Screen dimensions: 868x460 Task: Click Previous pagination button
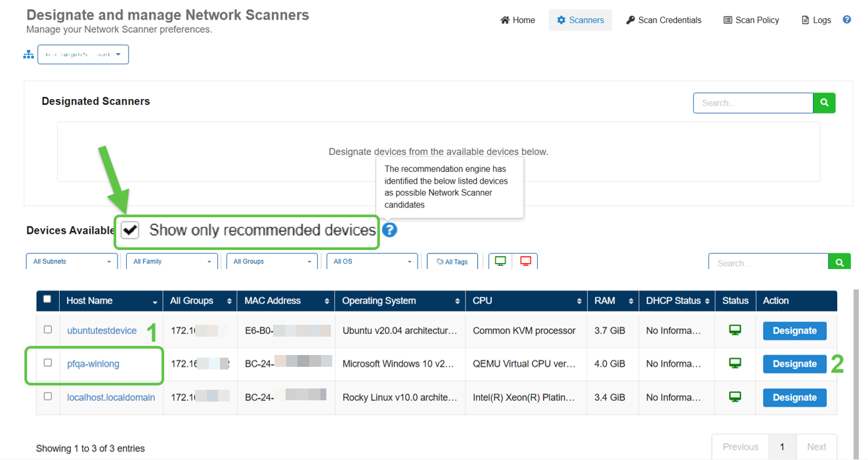coord(741,447)
